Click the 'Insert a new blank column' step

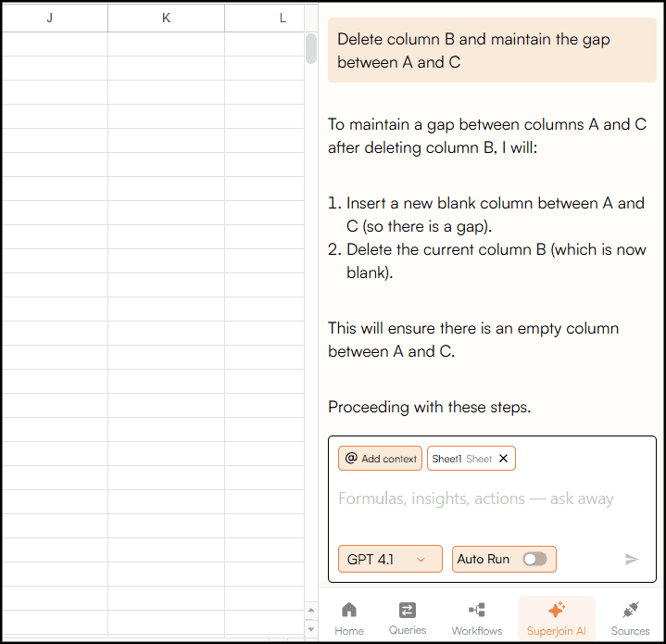click(x=496, y=215)
